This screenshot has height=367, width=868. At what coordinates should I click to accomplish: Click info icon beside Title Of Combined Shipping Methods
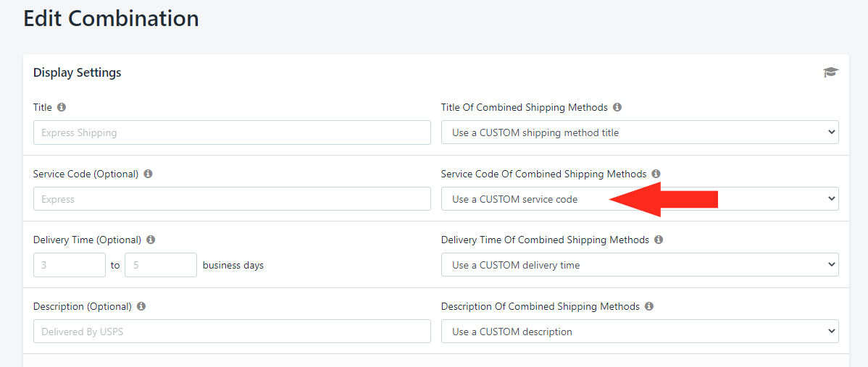pyautogui.click(x=617, y=107)
